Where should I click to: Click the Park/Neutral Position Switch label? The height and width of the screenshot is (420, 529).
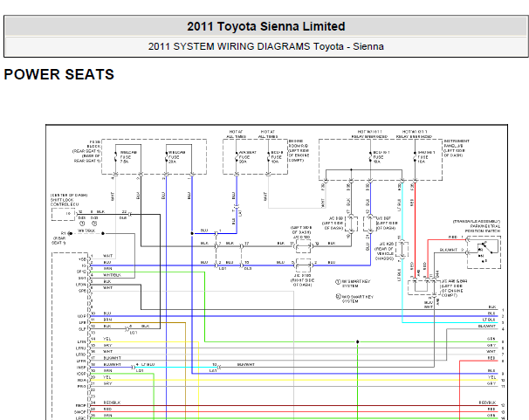(483, 229)
